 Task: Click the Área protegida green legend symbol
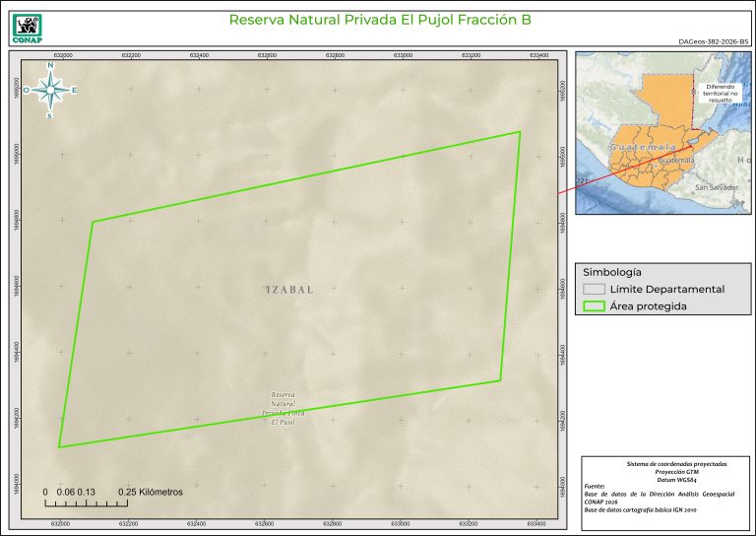[593, 306]
